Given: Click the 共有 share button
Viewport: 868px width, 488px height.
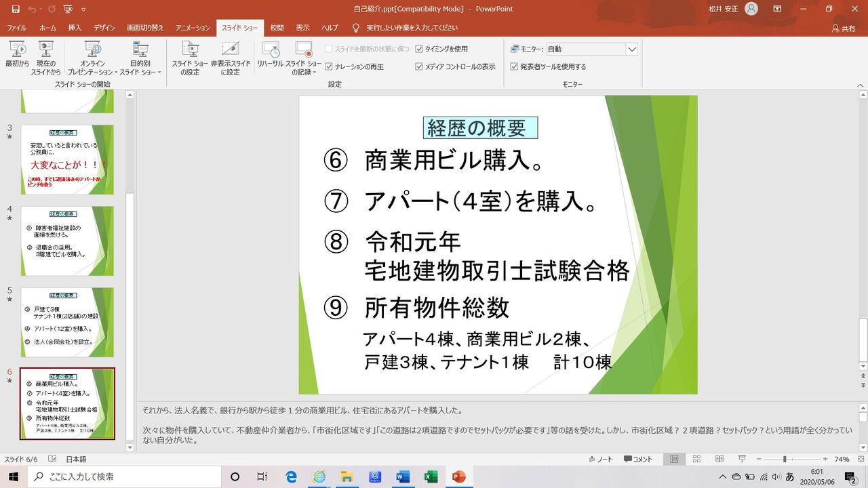Looking at the screenshot, I should point(844,28).
